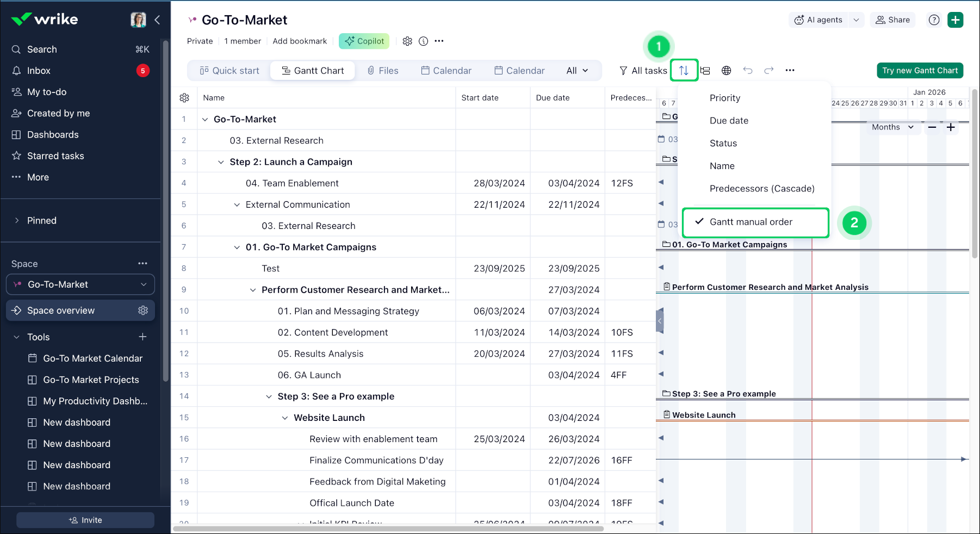Click the table column settings gear
The width and height of the screenshot is (980, 534).
(184, 98)
